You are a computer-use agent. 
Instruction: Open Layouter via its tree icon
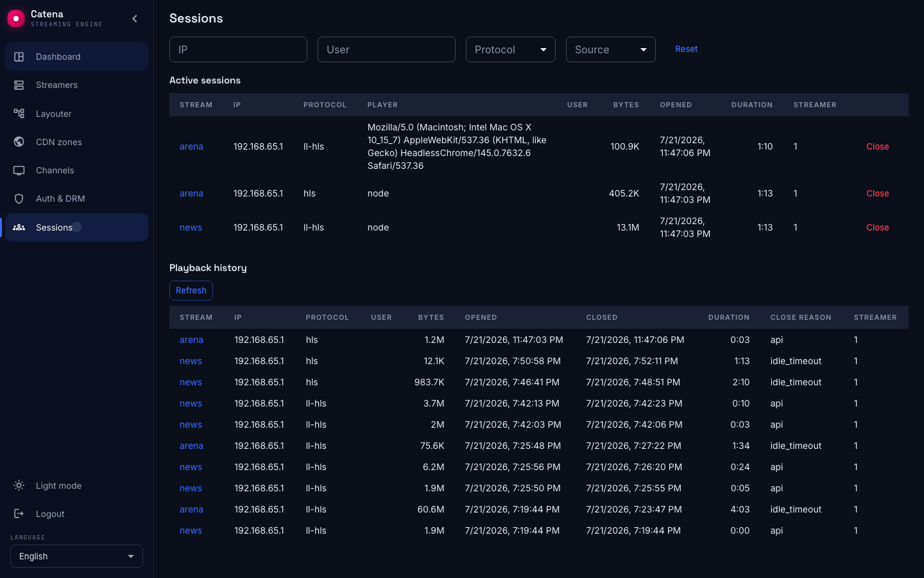click(19, 114)
